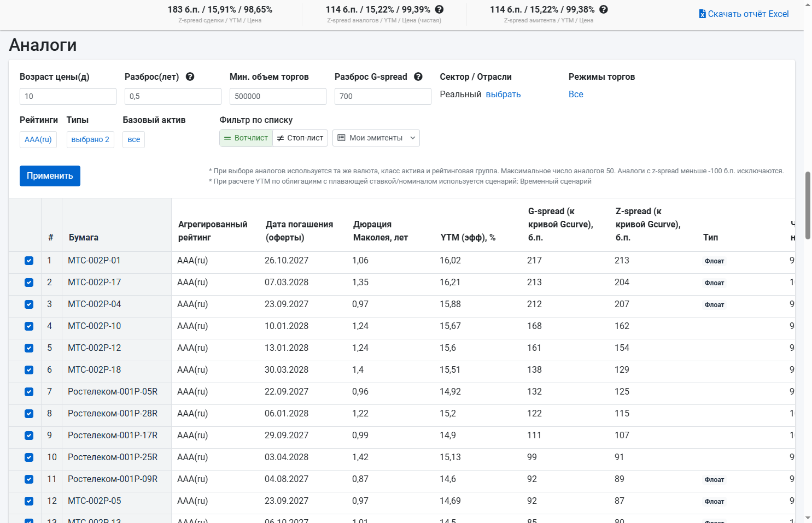This screenshot has height=523, width=812.
Task: Focus the Мин. объем торгов input field
Action: pyautogui.click(x=278, y=96)
